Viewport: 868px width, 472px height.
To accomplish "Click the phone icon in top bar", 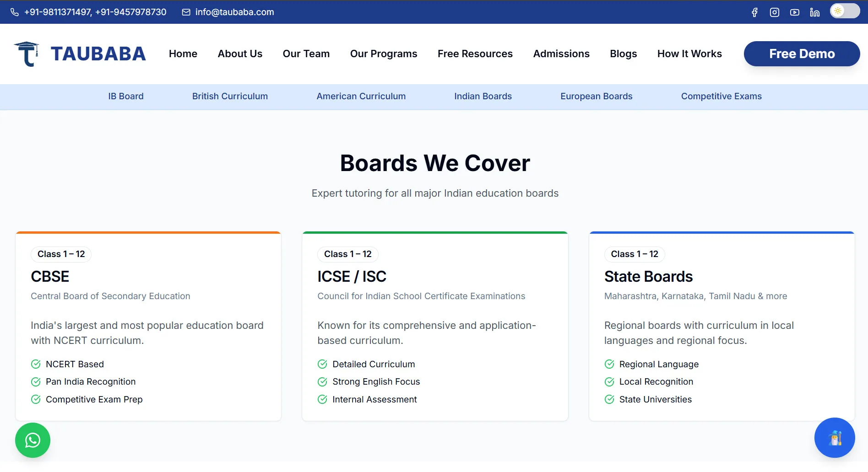I will tap(15, 12).
